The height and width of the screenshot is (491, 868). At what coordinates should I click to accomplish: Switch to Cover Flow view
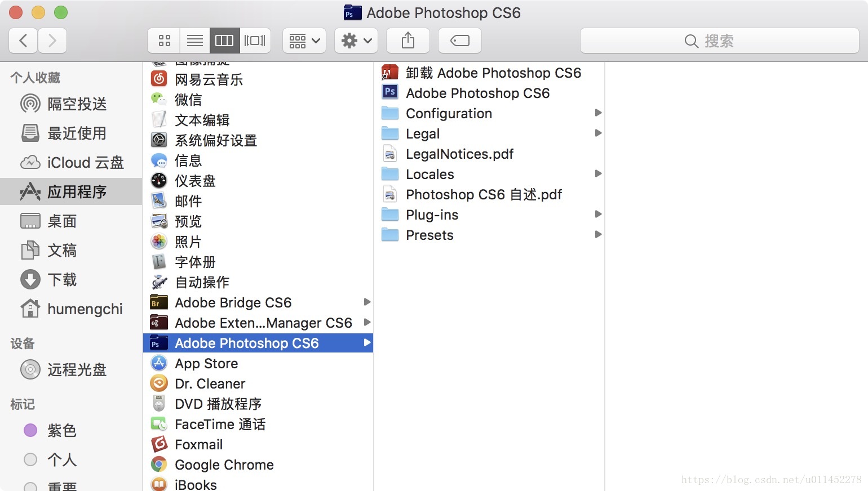point(255,41)
